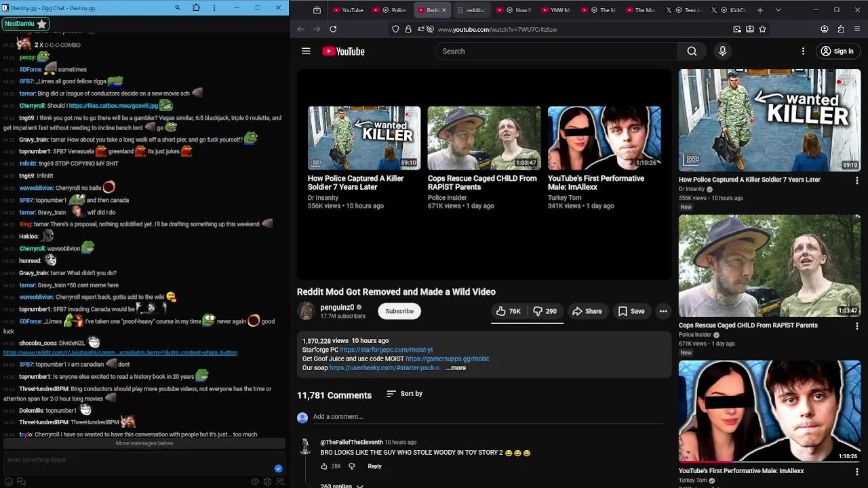
Task: Open options for sidebar Killer Soldier video
Action: point(857,180)
